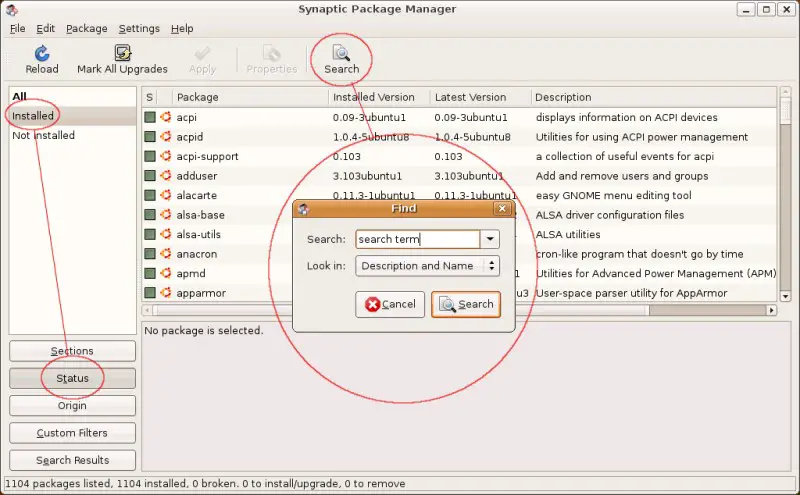
Task: Open the Custom Filters view
Action: click(x=72, y=433)
